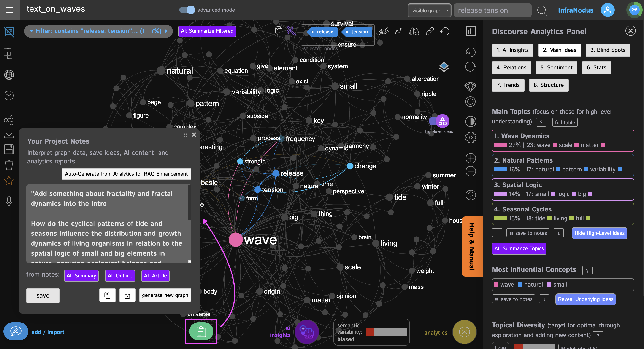This screenshot has height=349, width=644.
Task: Click the diamond gem icon
Action: click(470, 87)
